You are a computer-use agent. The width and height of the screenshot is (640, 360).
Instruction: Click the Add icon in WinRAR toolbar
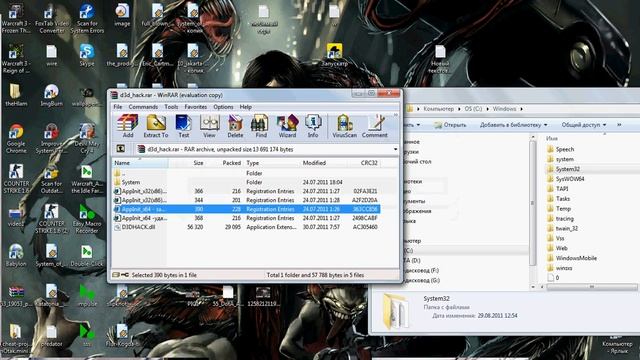tap(127, 126)
